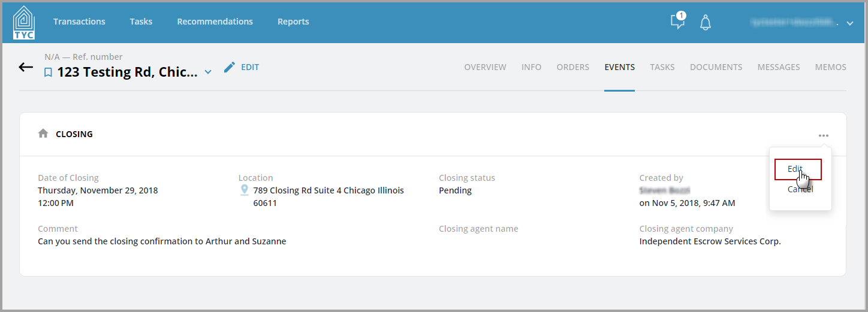
Task: Select Cancel in the popup menu
Action: click(800, 189)
